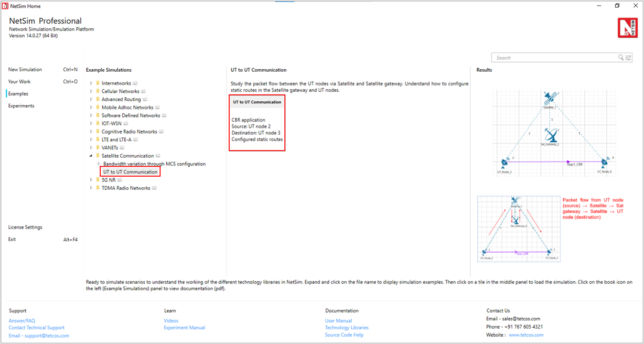Select UT to UT Communication tree item
644x344 pixels.
coord(130,172)
